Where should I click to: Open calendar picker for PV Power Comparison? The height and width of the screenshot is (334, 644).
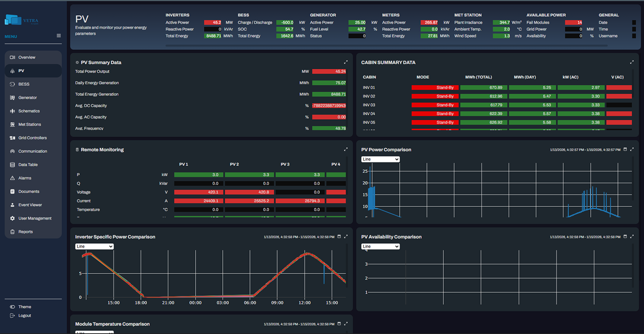pos(625,150)
